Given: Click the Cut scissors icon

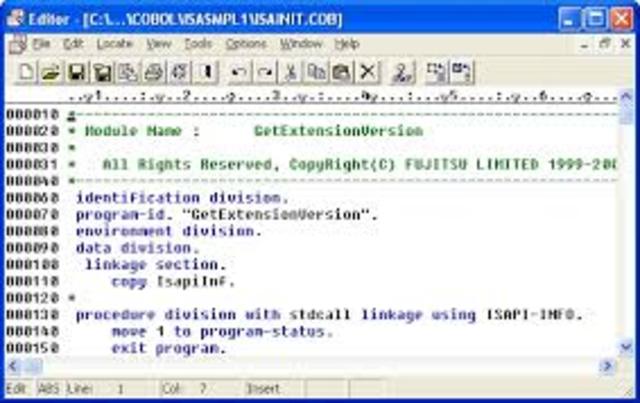Looking at the screenshot, I should coord(290,73).
